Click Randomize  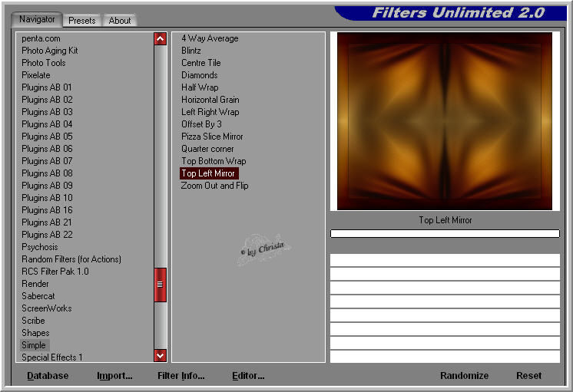[464, 376]
